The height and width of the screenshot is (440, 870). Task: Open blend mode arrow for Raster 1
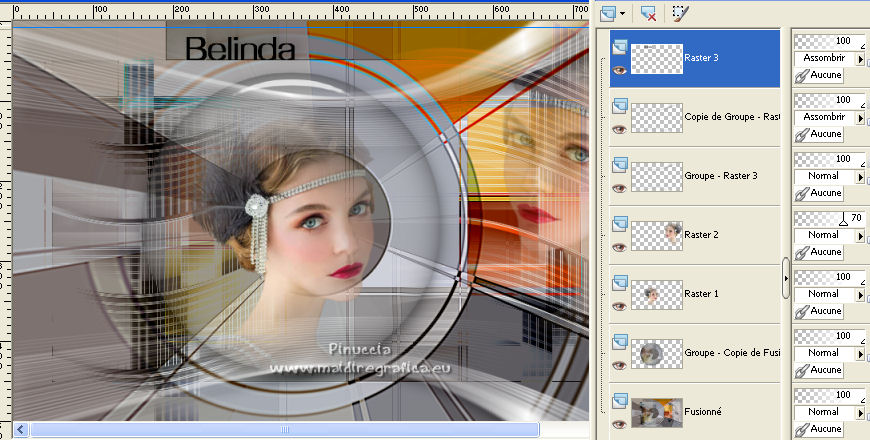[x=861, y=295]
